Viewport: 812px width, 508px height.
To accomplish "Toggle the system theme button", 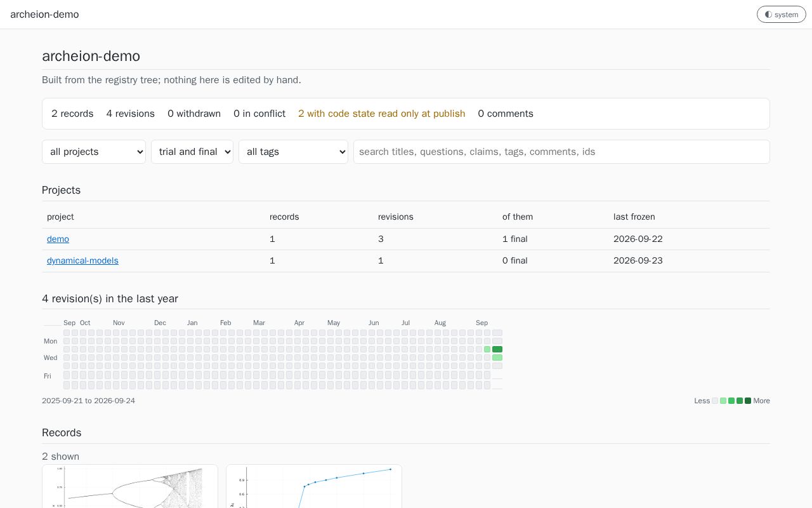I will (781, 15).
